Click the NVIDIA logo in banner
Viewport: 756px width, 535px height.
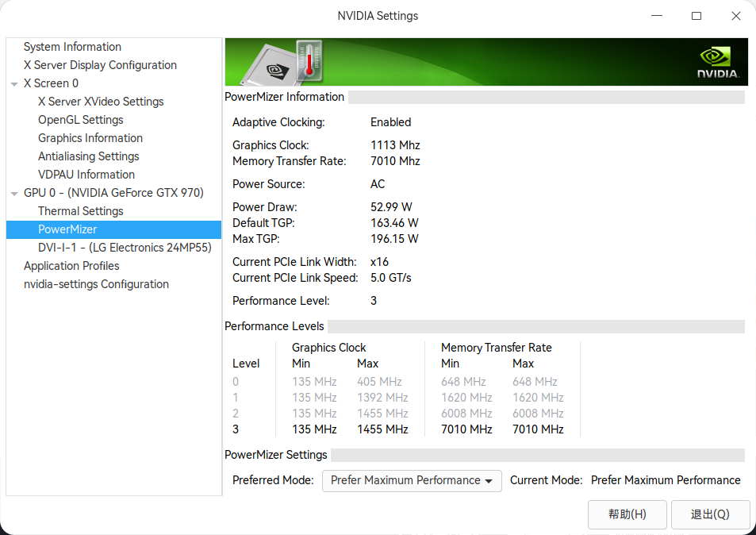pyautogui.click(x=718, y=63)
